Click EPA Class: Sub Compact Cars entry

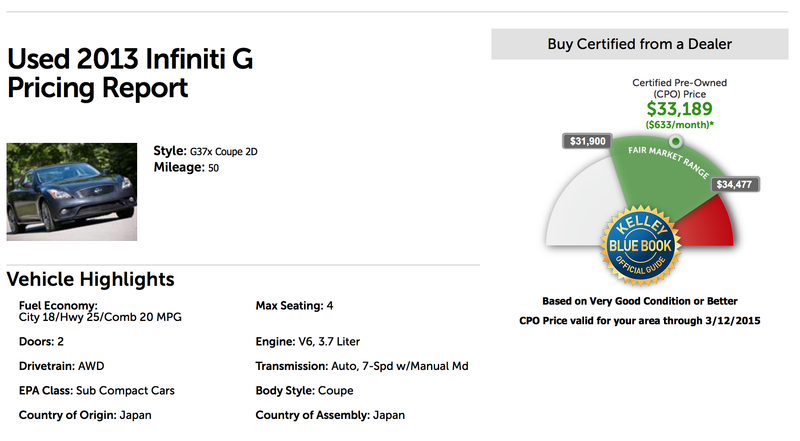(x=97, y=390)
